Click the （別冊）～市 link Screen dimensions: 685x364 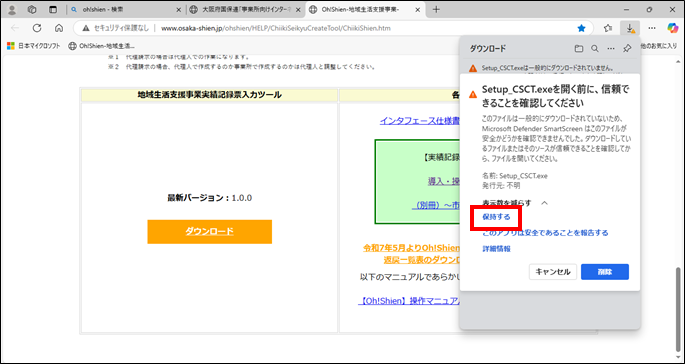(x=436, y=205)
